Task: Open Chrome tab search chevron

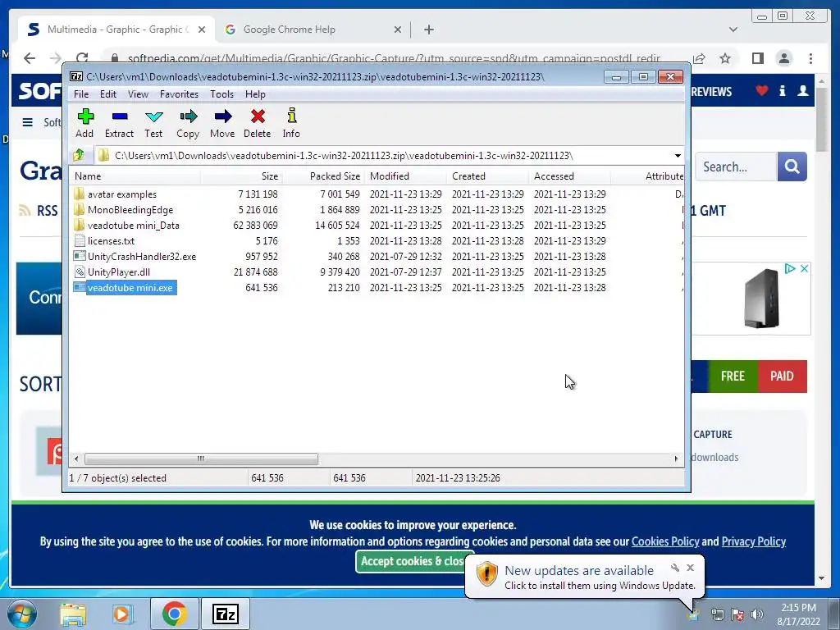Action: click(x=733, y=30)
